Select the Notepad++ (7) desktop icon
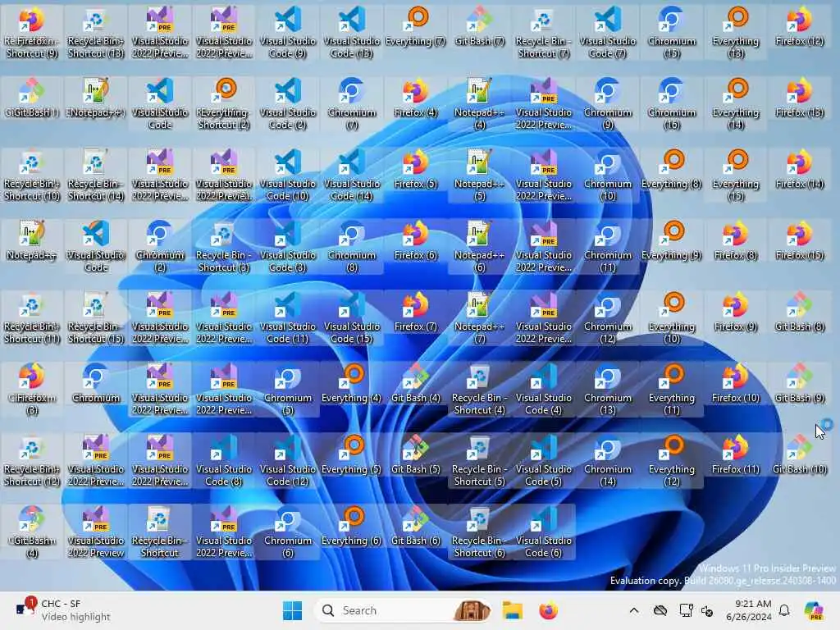 coord(479,317)
